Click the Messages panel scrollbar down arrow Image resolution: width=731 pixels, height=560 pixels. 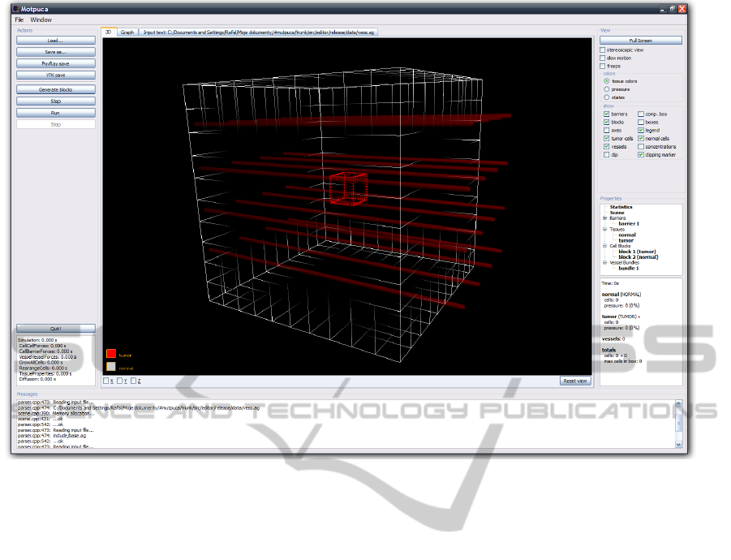point(678,446)
